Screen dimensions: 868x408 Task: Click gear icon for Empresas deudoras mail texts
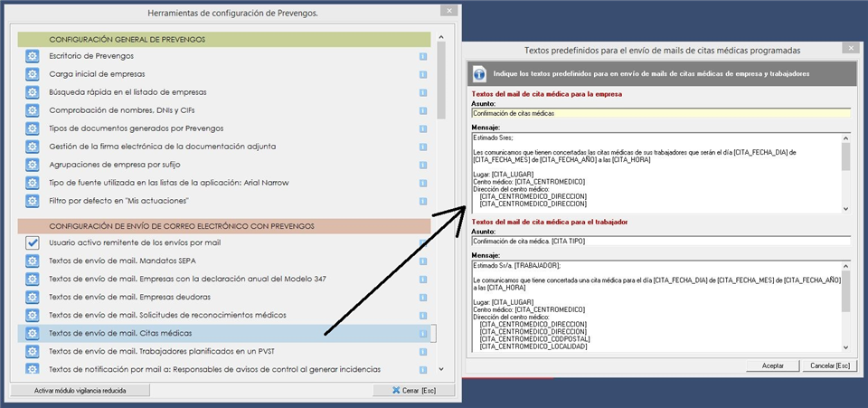(x=33, y=298)
